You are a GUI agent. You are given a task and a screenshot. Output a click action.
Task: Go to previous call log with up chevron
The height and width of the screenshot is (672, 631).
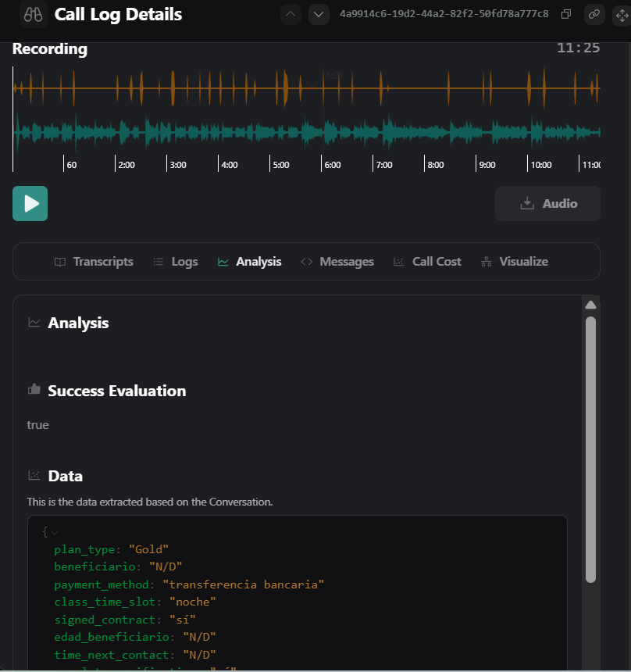click(291, 14)
